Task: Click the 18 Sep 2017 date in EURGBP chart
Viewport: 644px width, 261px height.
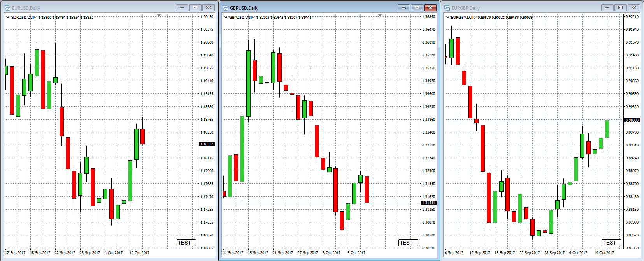Action: click(x=505, y=253)
